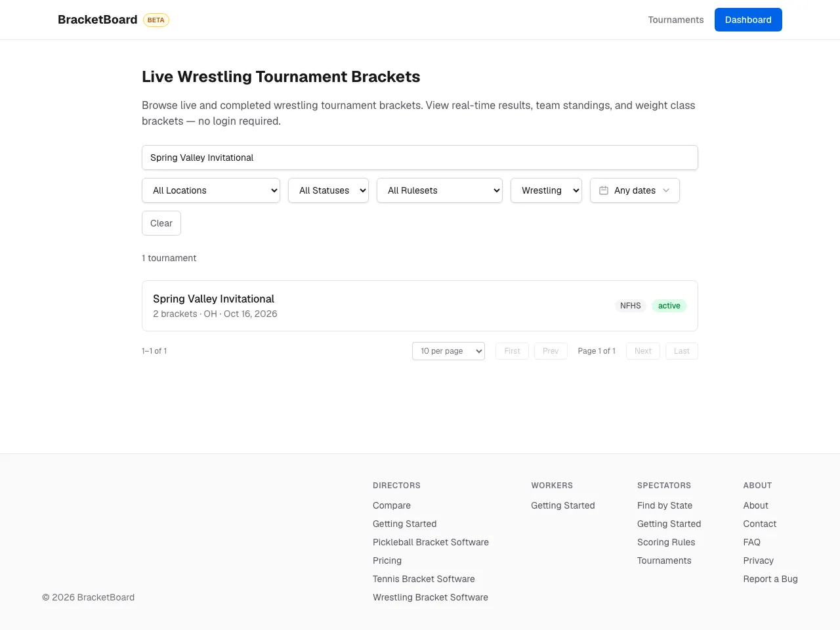840x630 pixels.
Task: Click the Next page button
Action: [x=643, y=351]
